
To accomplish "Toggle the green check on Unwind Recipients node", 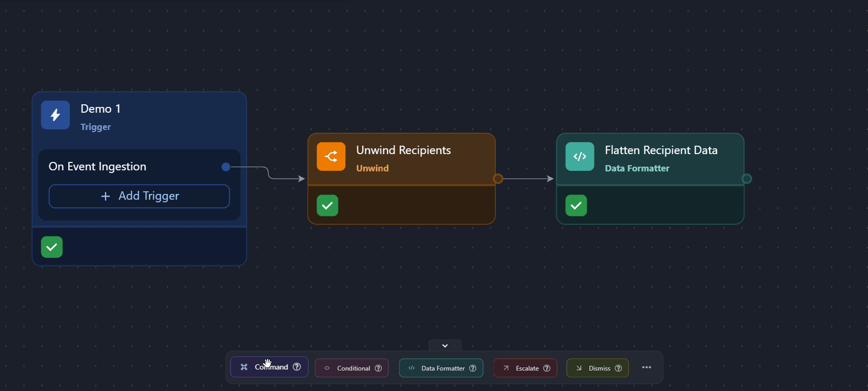I will (x=327, y=205).
